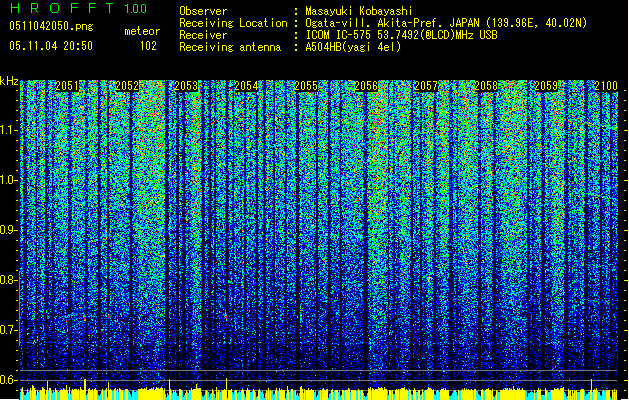Click the 0.9 frequency axis label
Viewport: 629px width, 400px height.
click(x=9, y=230)
